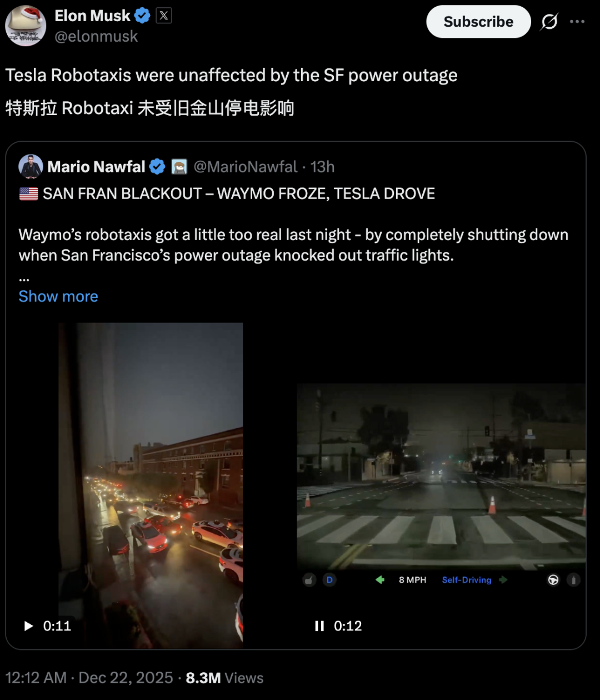This screenshot has width=600, height=700.
Task: Click the X affiliation badge
Action: (163, 16)
